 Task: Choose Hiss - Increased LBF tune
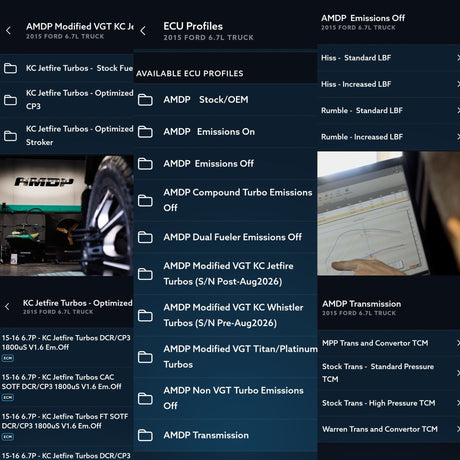[389, 84]
